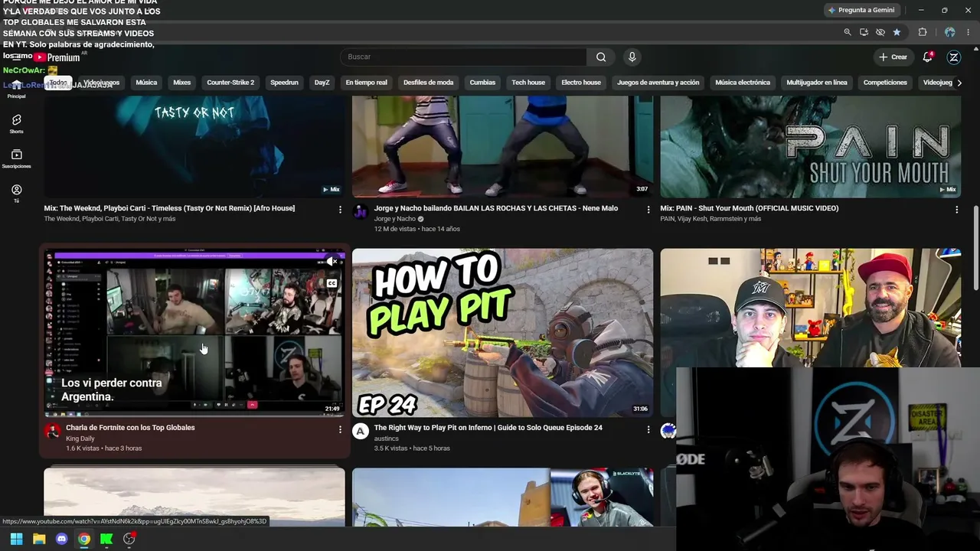The image size is (980, 551).
Task: Play the Jorge y Nacho dancing thumbnail
Action: (x=502, y=147)
